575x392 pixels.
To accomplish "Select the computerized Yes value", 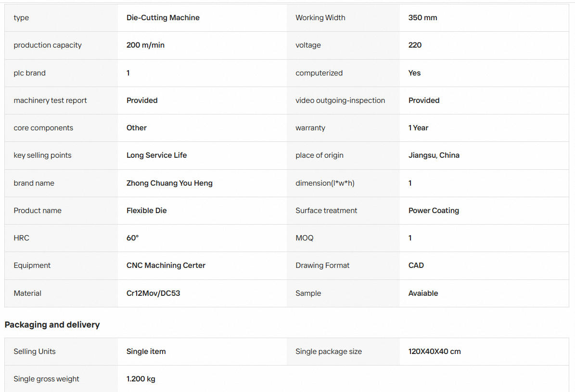I will 414,73.
